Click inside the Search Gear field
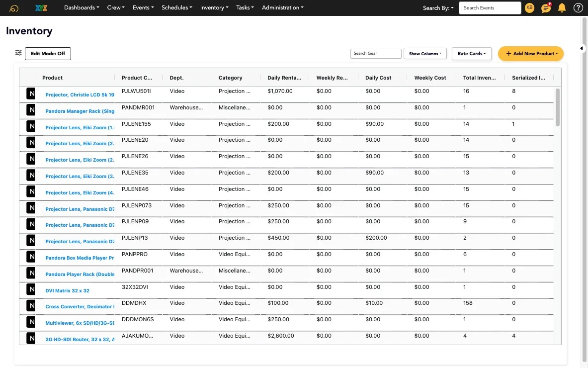Screen dimensions: 588x368 pos(376,53)
